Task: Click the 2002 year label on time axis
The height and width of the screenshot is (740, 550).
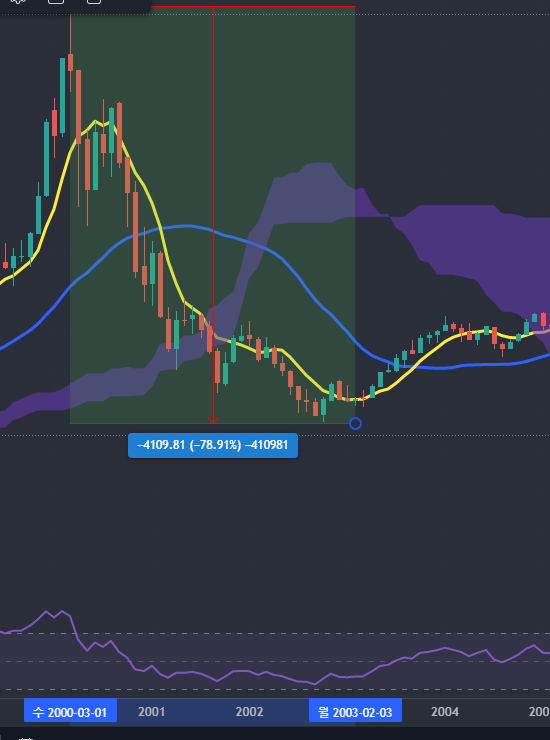Action: click(249, 712)
